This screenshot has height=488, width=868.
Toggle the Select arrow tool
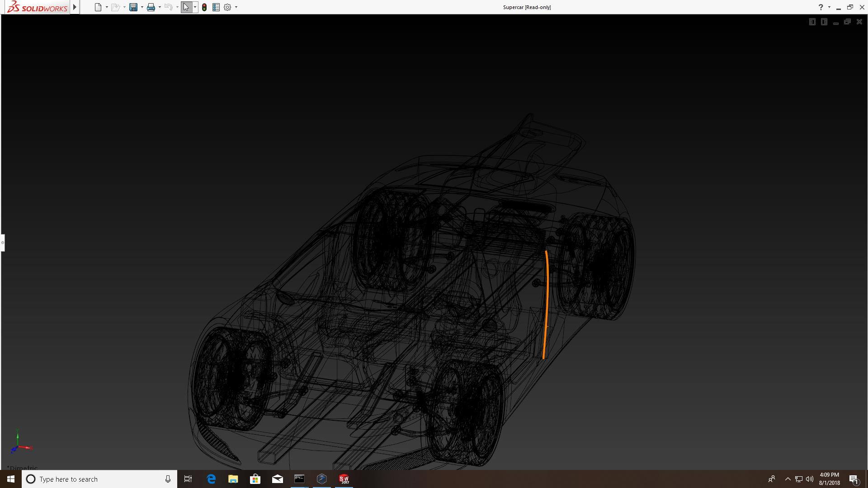point(186,7)
